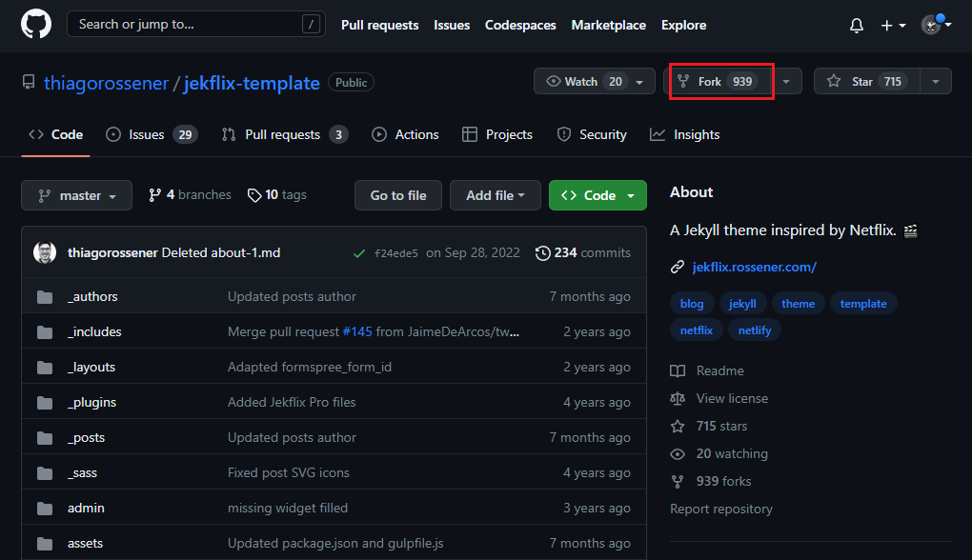The height and width of the screenshot is (560, 972).
Task: Open the green Code clone dropdown
Action: [597, 195]
